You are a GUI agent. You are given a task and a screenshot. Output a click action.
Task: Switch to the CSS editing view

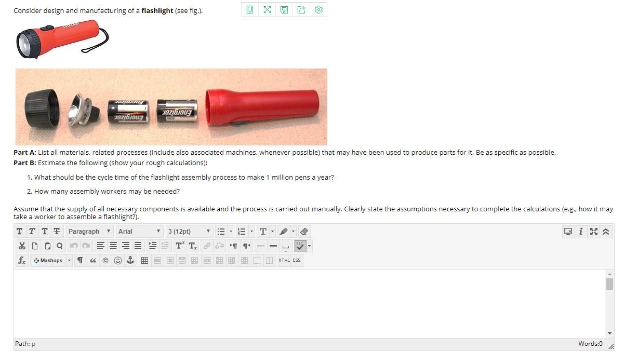pyautogui.click(x=296, y=260)
